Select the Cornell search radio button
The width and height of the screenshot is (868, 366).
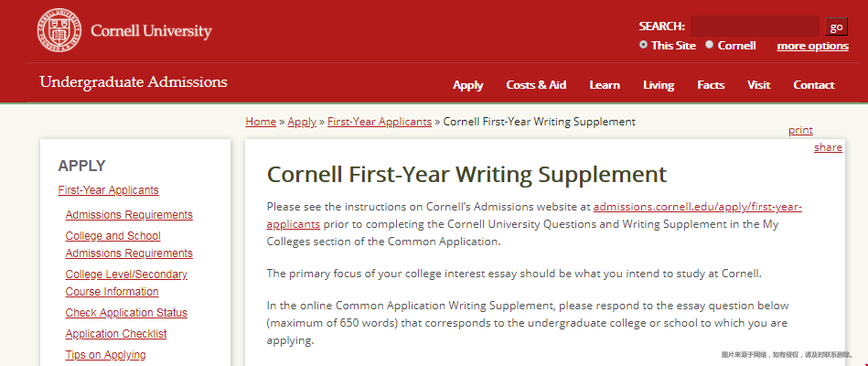709,45
